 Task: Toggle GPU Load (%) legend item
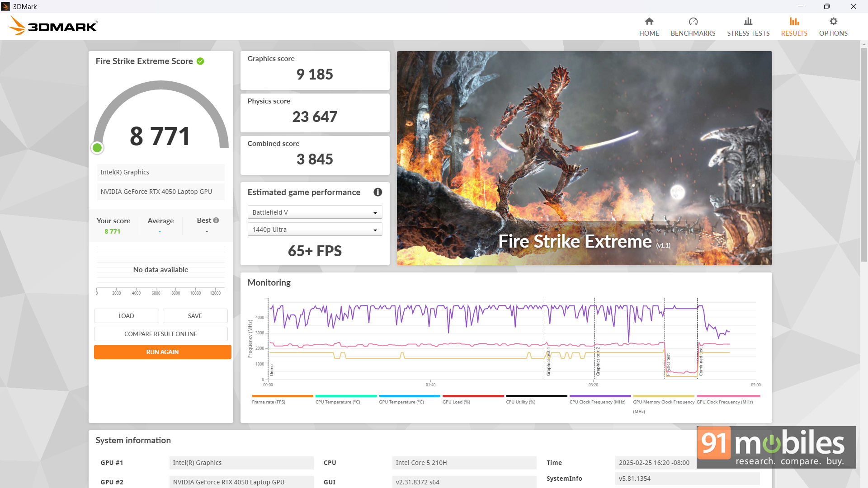point(473,399)
